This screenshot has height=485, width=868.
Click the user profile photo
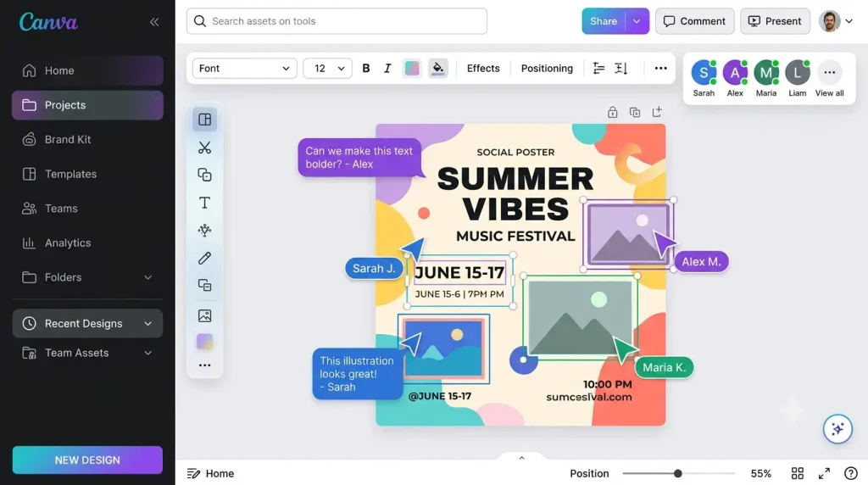point(829,21)
